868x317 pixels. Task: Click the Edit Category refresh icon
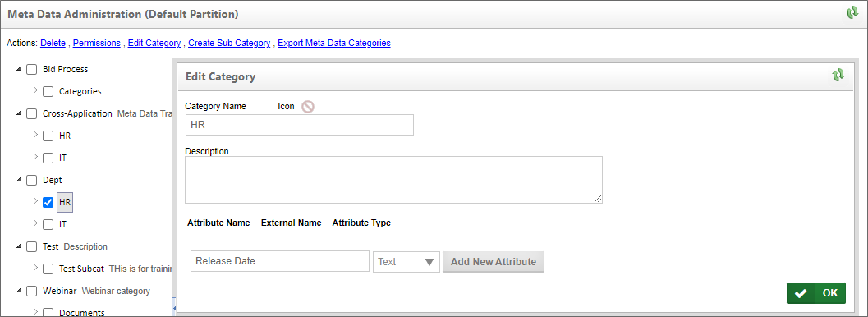pyautogui.click(x=838, y=76)
